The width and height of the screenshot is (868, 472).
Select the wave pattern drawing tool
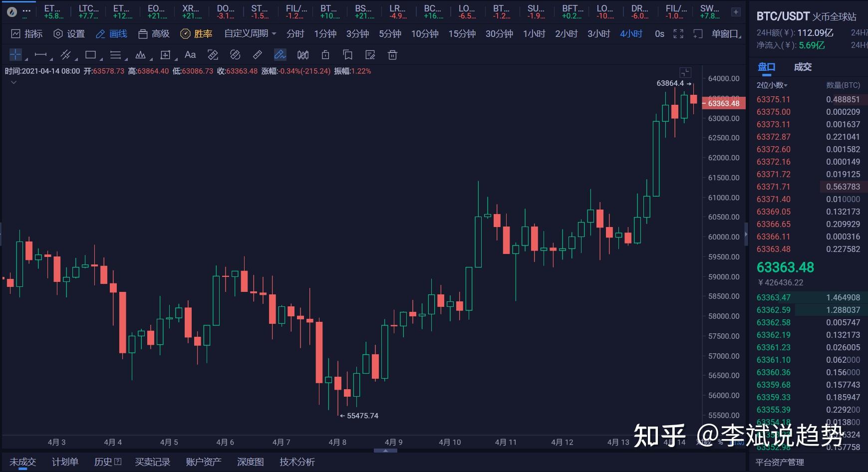[140, 54]
